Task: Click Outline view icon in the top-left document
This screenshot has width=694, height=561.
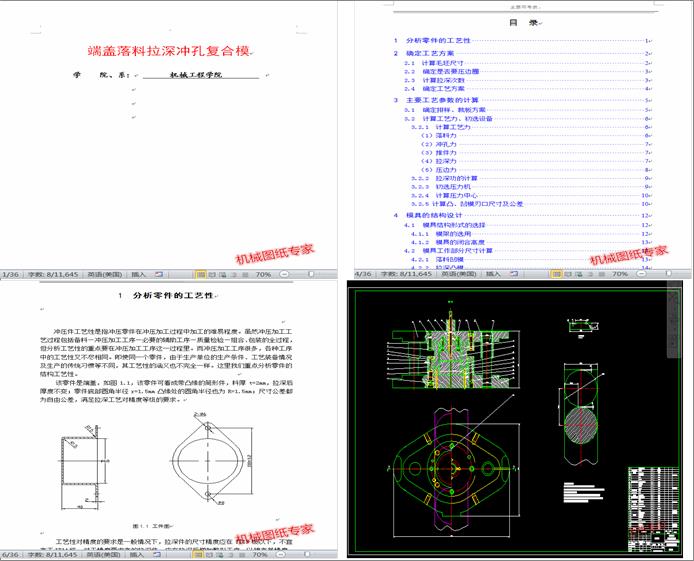Action: click(234, 274)
